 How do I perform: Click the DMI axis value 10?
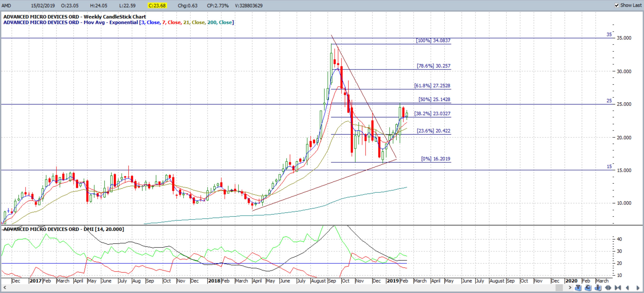click(x=619, y=275)
